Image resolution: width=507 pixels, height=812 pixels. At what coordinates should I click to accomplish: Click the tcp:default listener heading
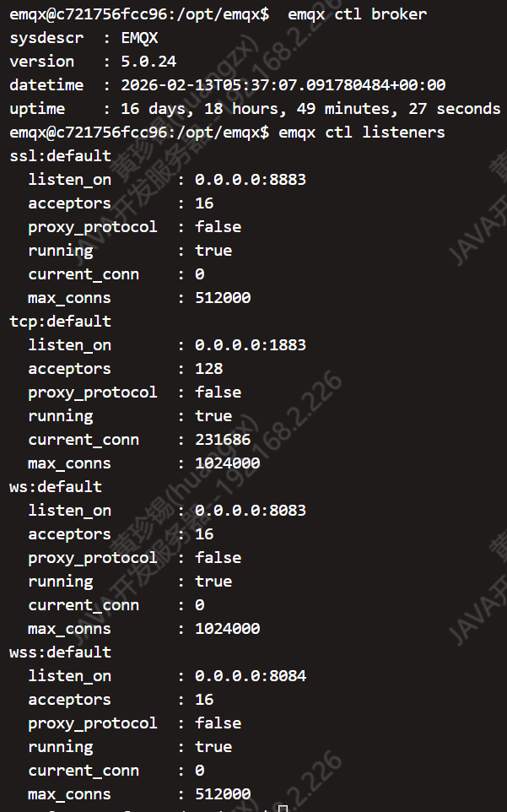(60, 322)
